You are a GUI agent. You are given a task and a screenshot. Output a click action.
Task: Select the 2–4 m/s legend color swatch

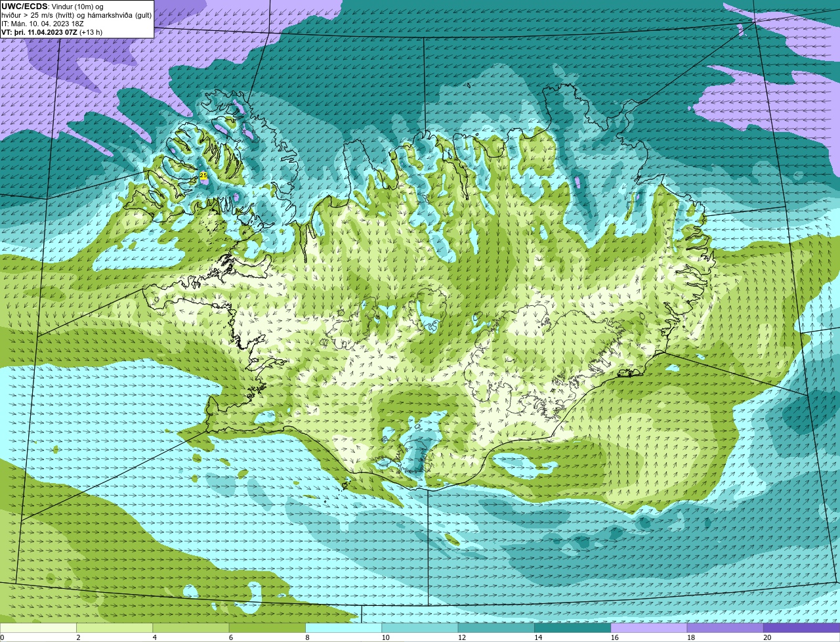click(x=114, y=628)
